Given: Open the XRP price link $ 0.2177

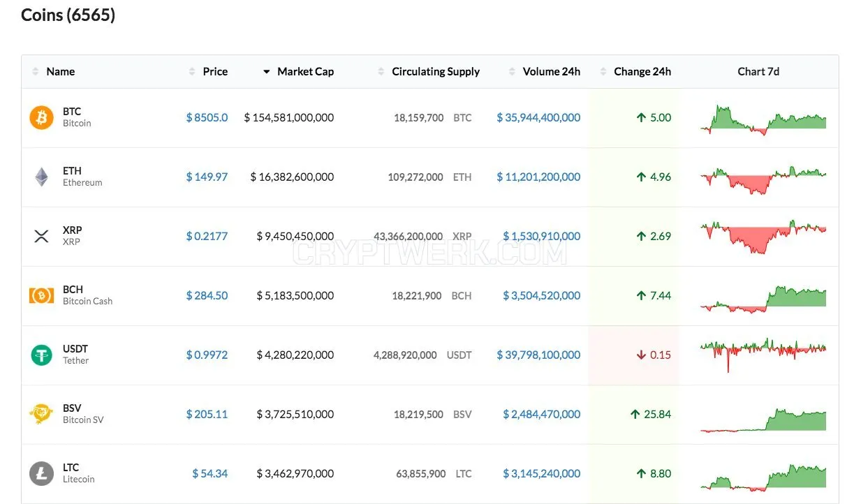Looking at the screenshot, I should 207,236.
